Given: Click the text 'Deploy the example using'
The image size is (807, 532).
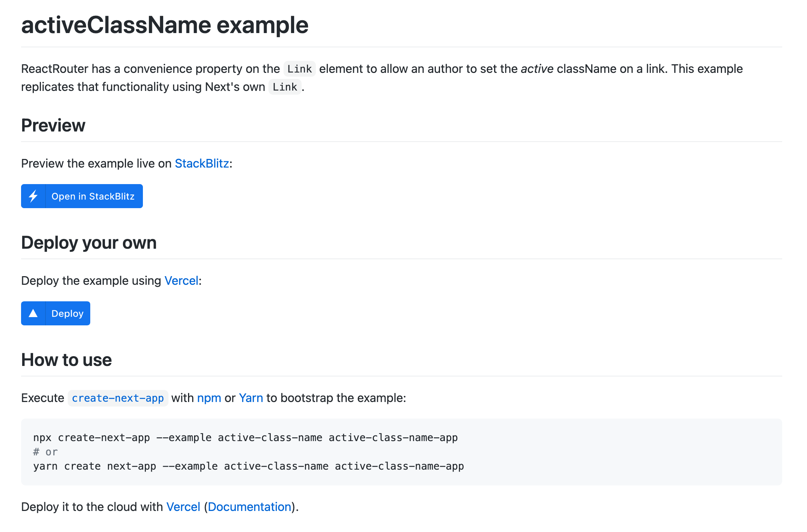Looking at the screenshot, I should coord(91,281).
